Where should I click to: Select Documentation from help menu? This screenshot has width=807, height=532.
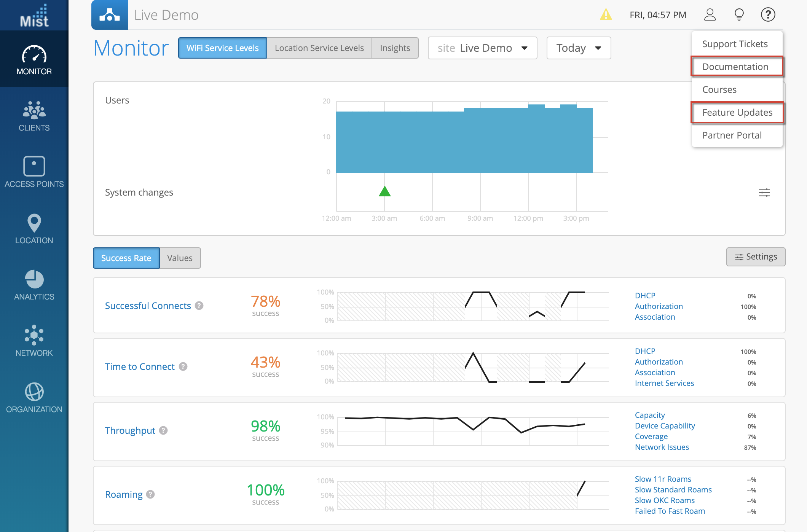click(x=735, y=67)
